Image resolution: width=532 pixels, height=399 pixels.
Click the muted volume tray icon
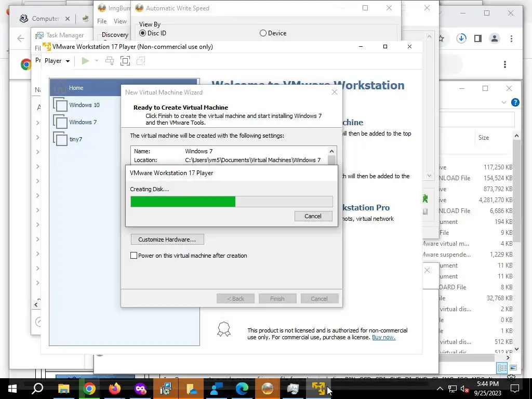(x=464, y=389)
